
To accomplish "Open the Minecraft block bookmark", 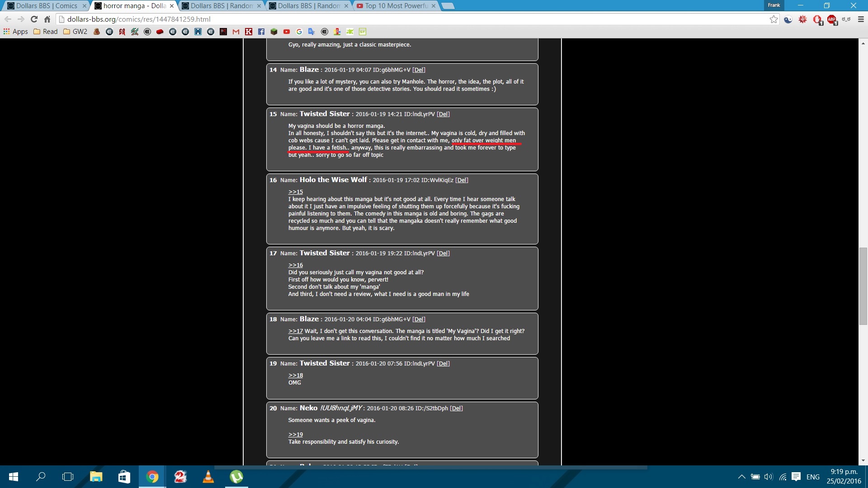I will click(x=274, y=32).
